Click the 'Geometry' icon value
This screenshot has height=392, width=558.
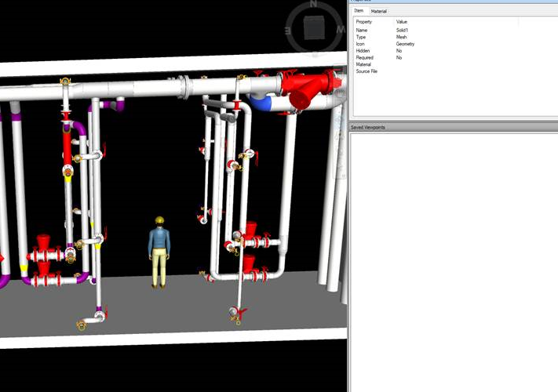pos(405,44)
